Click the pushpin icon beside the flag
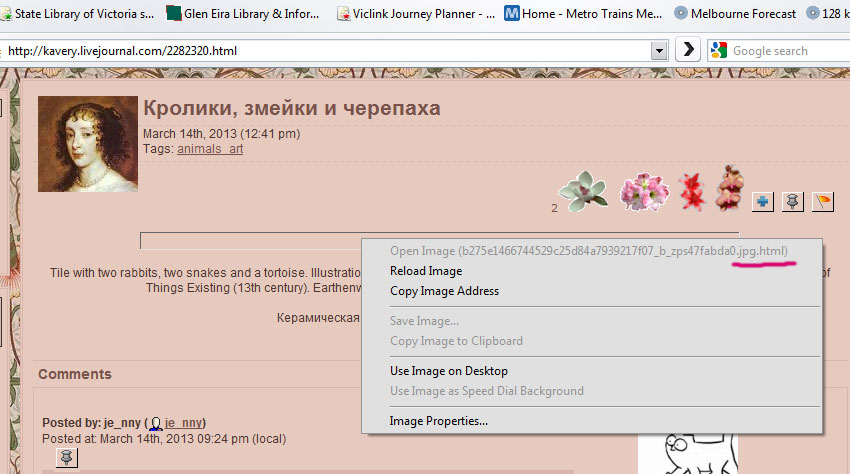The image size is (850, 474). (792, 202)
